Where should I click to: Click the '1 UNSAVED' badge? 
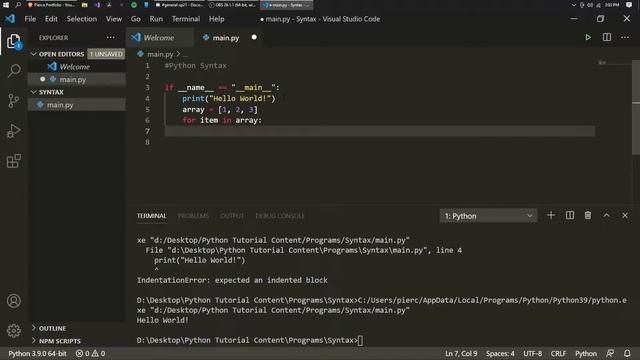coord(106,54)
